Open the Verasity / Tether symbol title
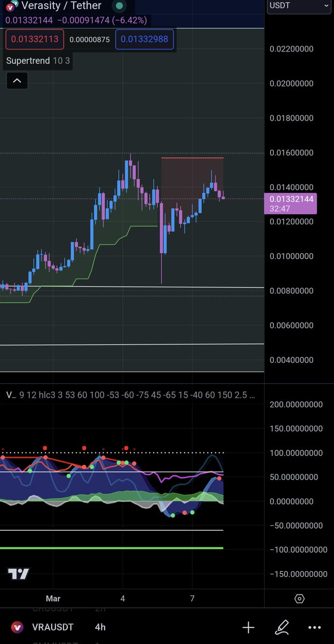 [61, 6]
